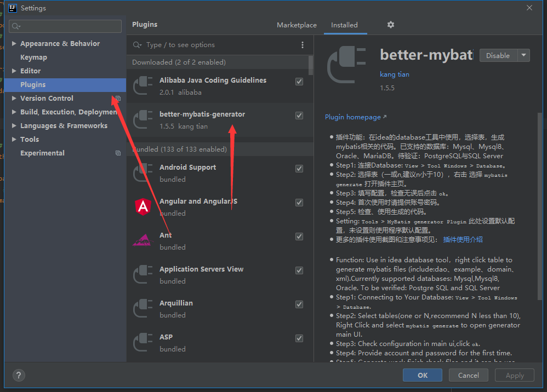Select the better-mybatis-generator name in list

[x=202, y=114]
